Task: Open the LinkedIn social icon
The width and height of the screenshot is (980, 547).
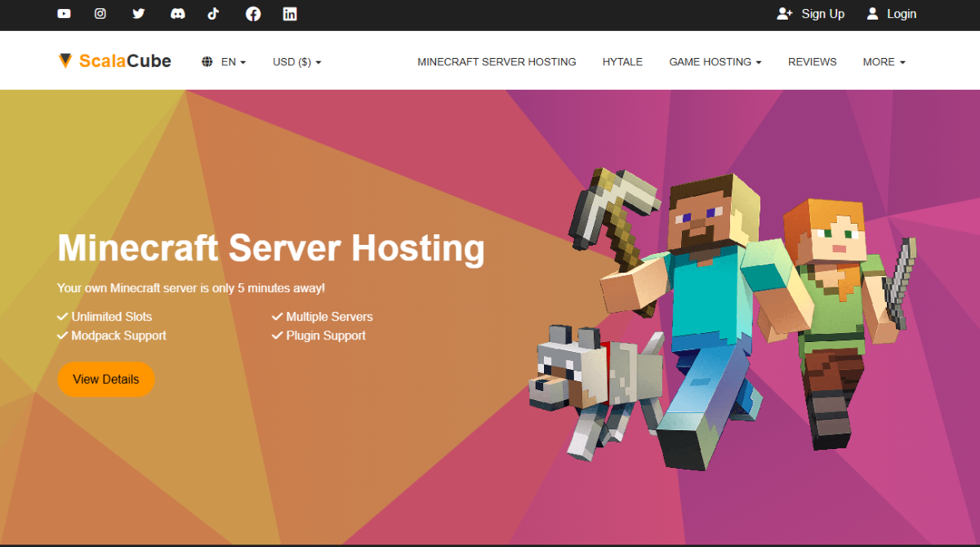Action: pyautogui.click(x=290, y=14)
